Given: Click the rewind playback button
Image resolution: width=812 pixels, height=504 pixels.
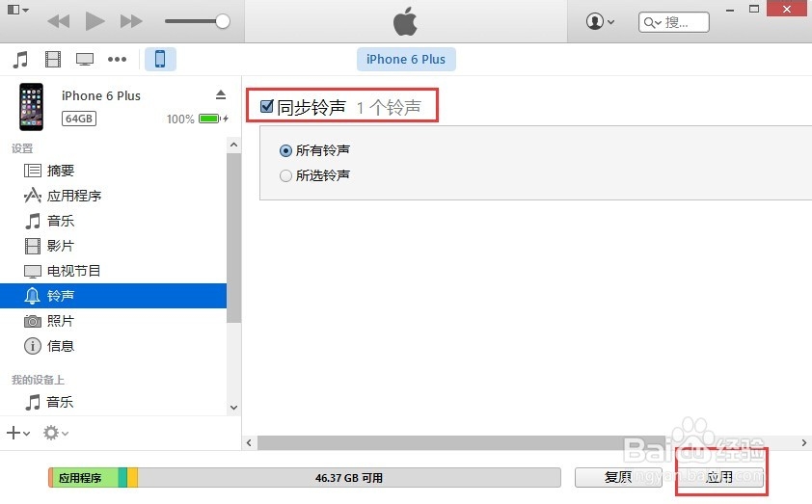Looking at the screenshot, I should [58, 21].
